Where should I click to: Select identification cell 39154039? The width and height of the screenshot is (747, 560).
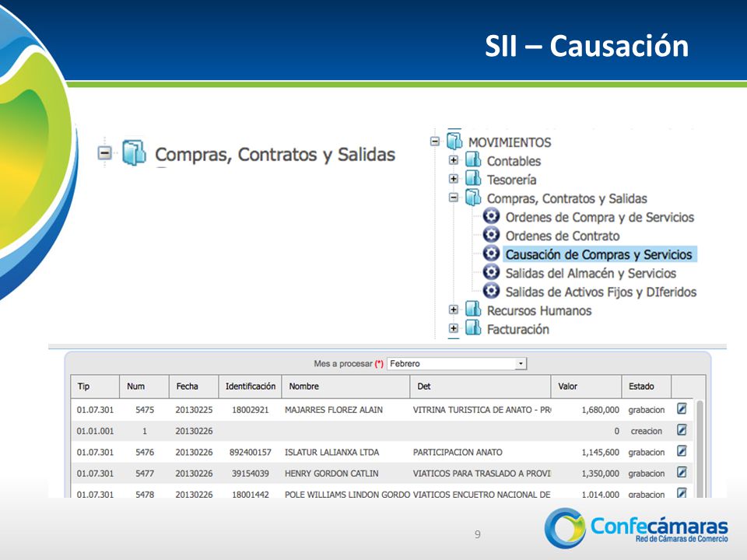click(x=250, y=474)
